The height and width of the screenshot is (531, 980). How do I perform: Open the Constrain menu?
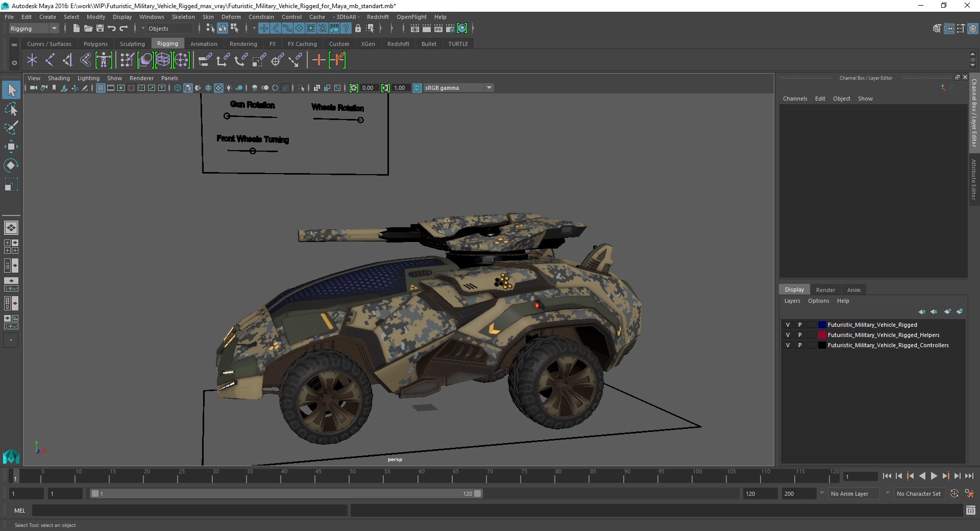click(261, 17)
